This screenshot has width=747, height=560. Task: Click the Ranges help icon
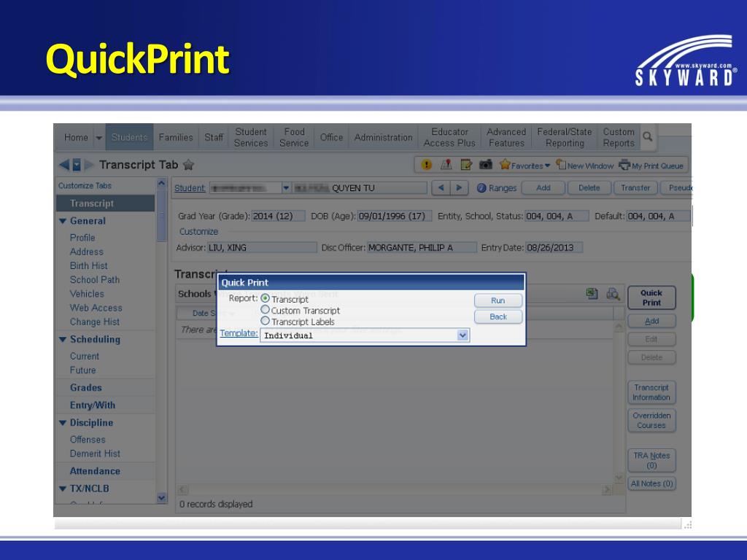click(481, 188)
